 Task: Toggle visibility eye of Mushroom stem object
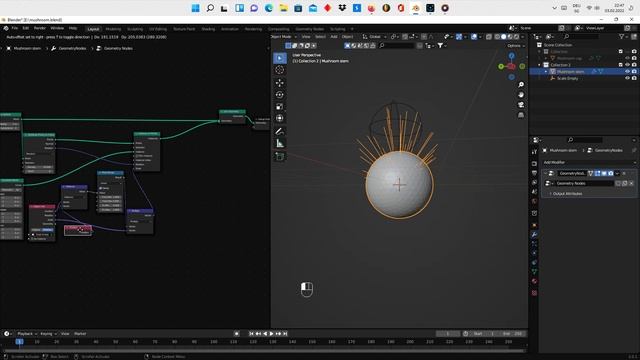point(627,71)
